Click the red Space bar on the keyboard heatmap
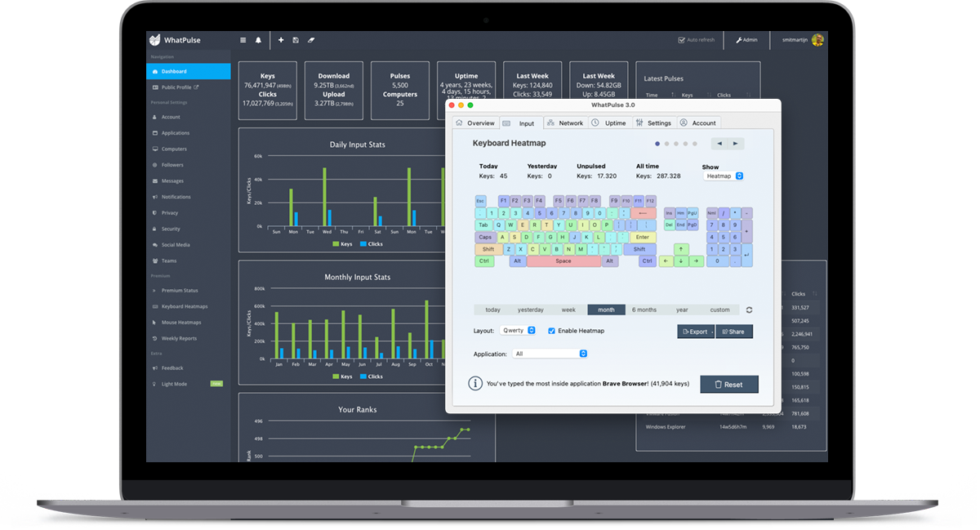Image resolution: width=980 pixels, height=530 pixels. (x=563, y=261)
